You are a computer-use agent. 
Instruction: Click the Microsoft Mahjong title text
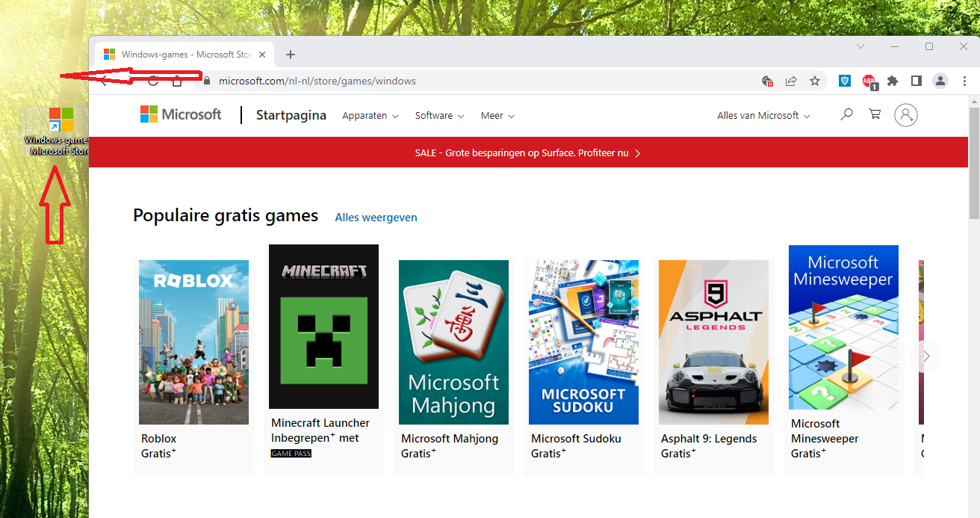[x=450, y=439]
